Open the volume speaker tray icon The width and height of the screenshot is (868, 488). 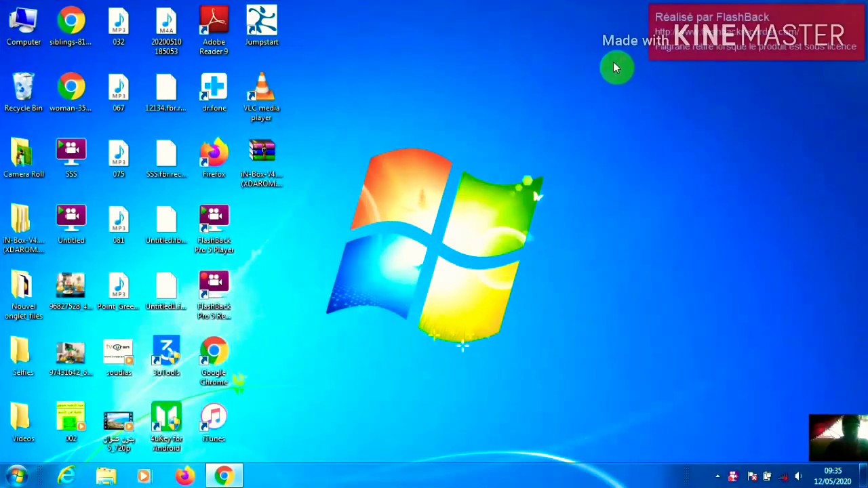click(x=798, y=476)
